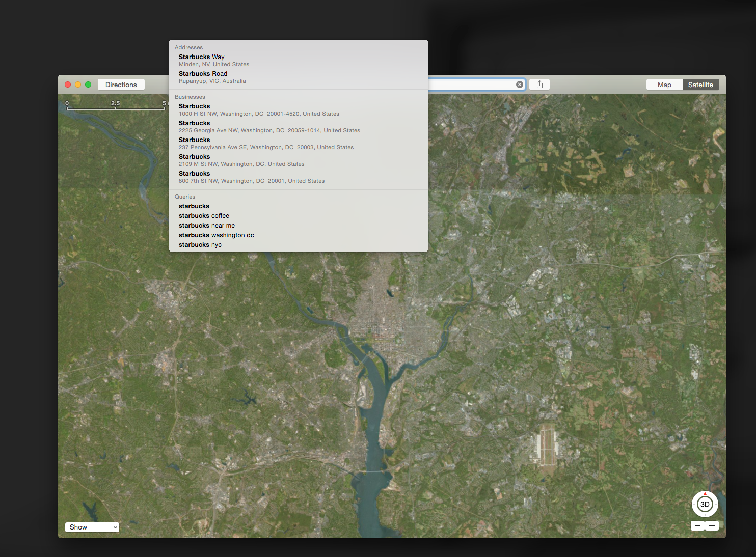Pick the plain "starbucks" query suggestion
This screenshot has height=557, width=756.
click(x=299, y=206)
